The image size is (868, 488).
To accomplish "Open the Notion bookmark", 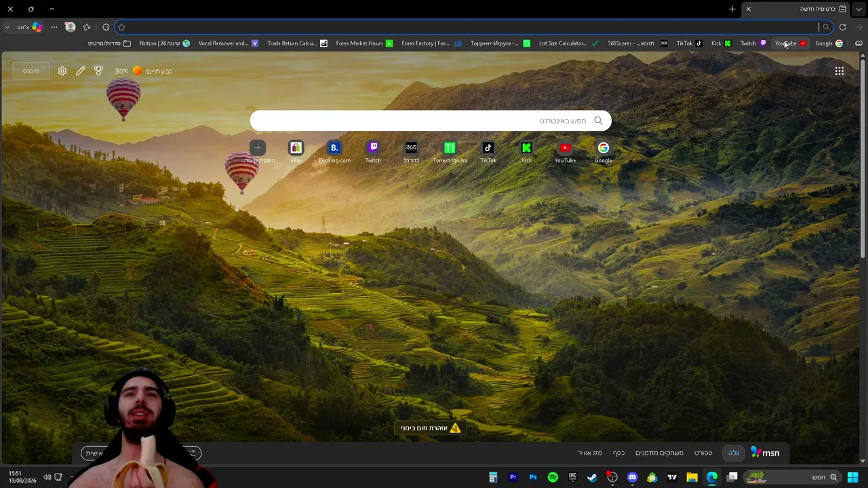I will pos(165,43).
